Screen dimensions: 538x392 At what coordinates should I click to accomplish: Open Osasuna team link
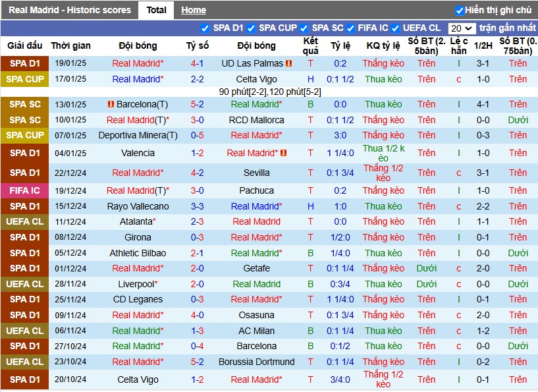coord(256,315)
